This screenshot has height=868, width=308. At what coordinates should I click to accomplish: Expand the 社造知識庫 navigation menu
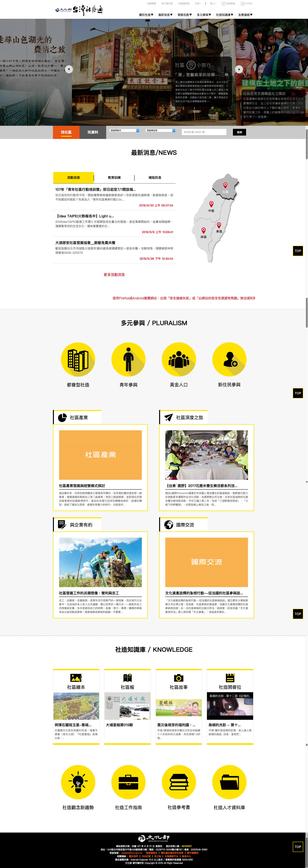[x=225, y=15]
